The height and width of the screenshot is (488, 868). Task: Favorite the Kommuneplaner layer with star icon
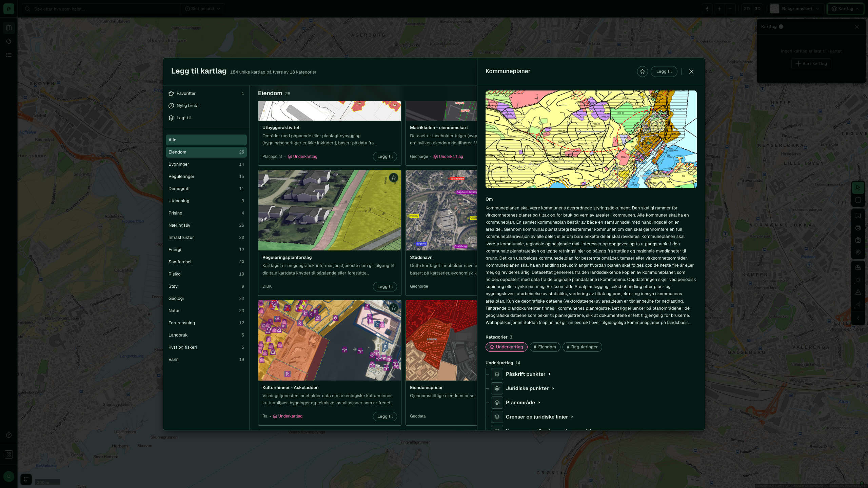[642, 72]
